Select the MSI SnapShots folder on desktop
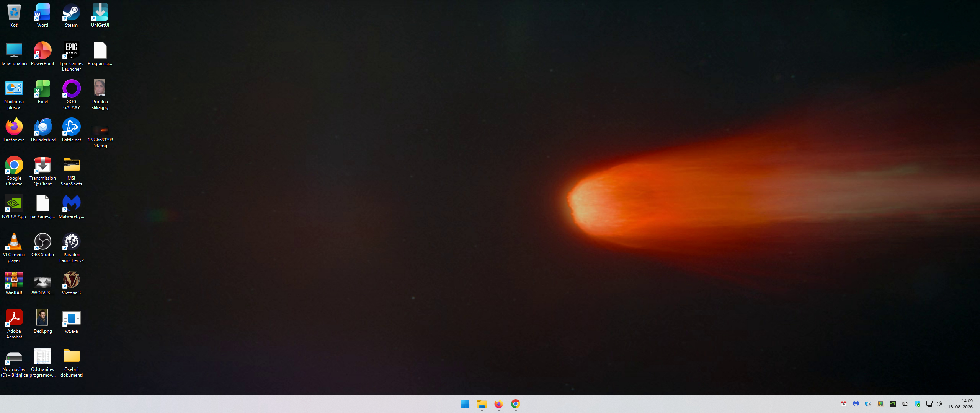The width and height of the screenshot is (980, 413). coord(71,171)
